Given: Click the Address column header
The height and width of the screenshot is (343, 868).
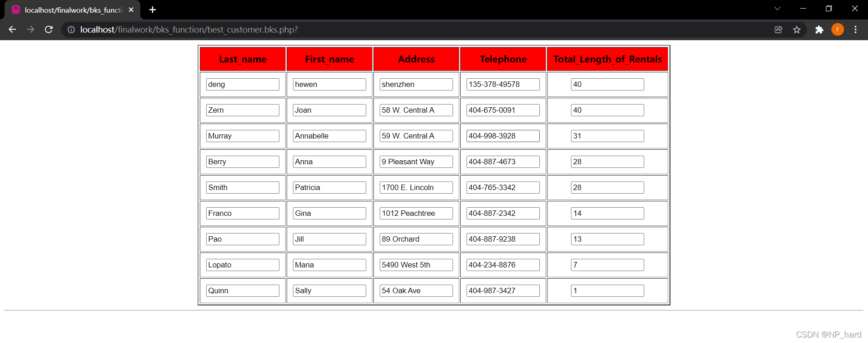Looking at the screenshot, I should click(416, 59).
